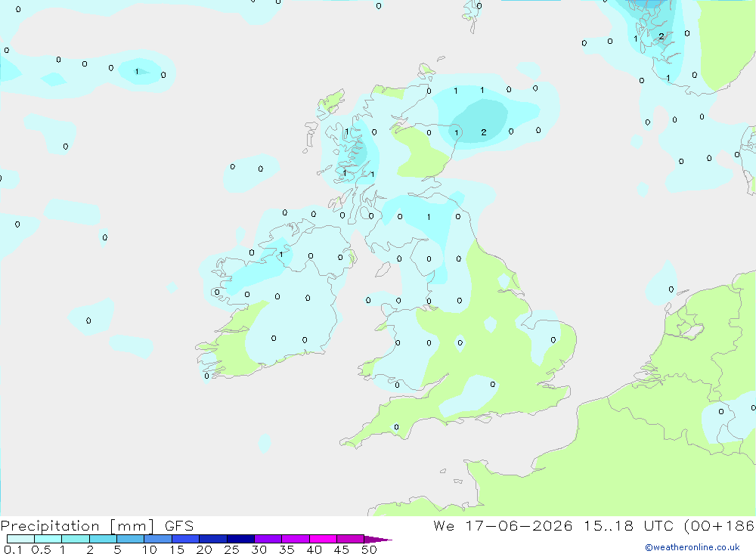Click the weatheronline.co.uk copyright link
This screenshot has width=756, height=554.
[692, 547]
